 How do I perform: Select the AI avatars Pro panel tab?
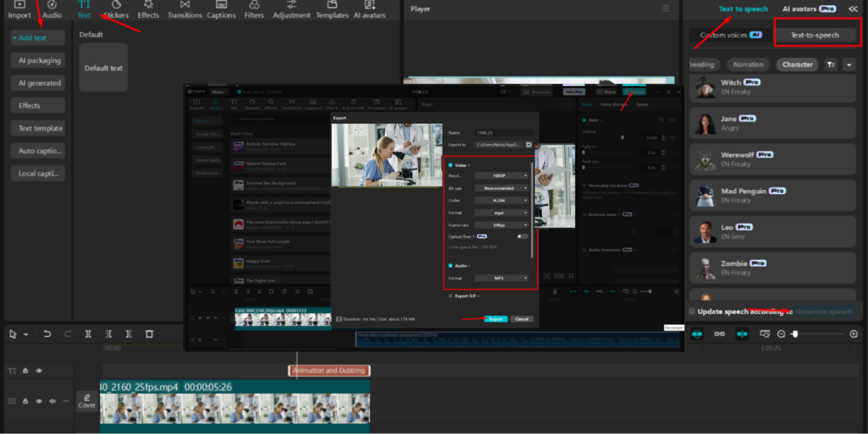coord(809,9)
